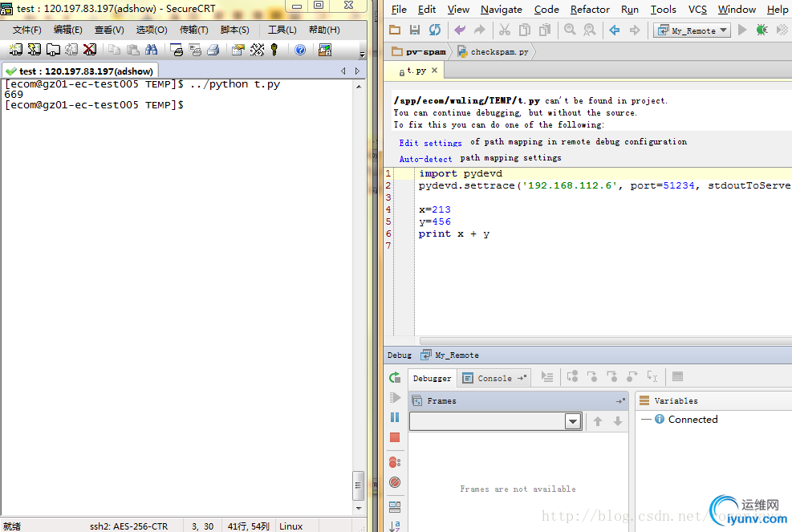Click checkspam.py breadcrumb
792x532 pixels.
[x=493, y=51]
